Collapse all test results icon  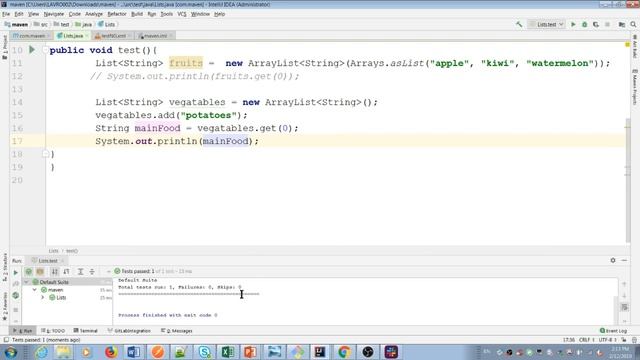(x=92, y=271)
